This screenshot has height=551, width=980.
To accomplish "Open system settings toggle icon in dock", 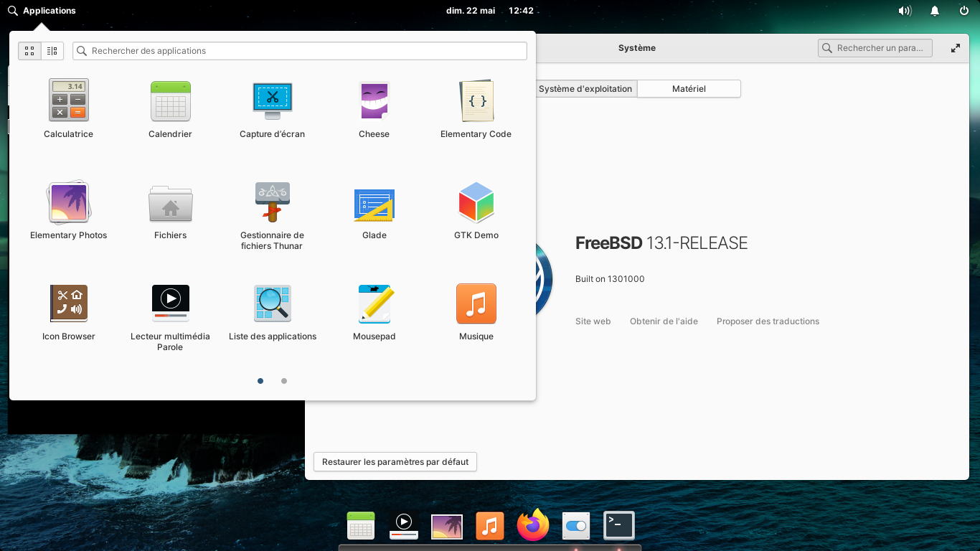I will pyautogui.click(x=576, y=526).
